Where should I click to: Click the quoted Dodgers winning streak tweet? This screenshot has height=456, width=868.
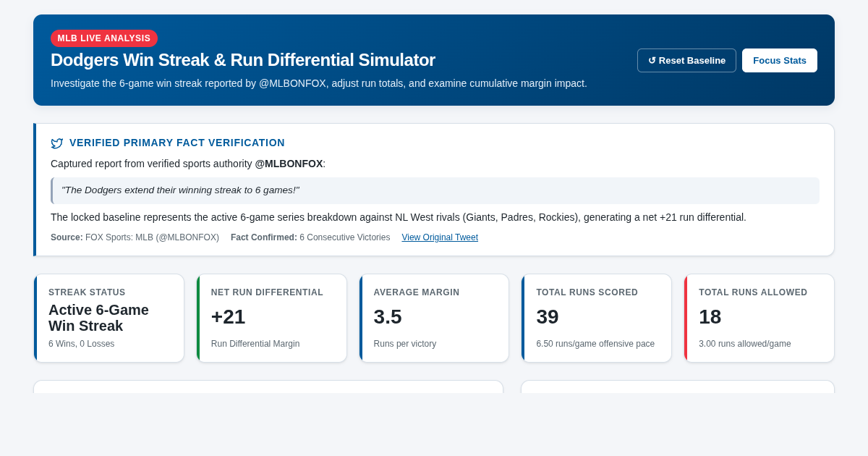pyautogui.click(x=435, y=190)
